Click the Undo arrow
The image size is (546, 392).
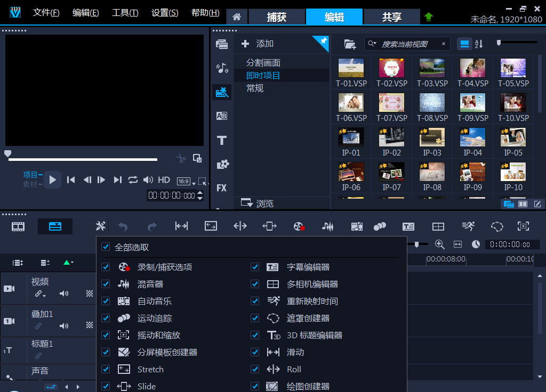[x=123, y=227]
